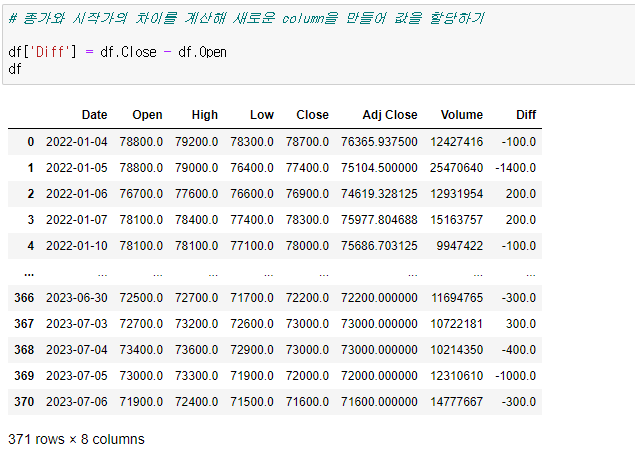Screen dimensions: 635x457
Task: Click the Low column header
Action: pyautogui.click(x=262, y=115)
